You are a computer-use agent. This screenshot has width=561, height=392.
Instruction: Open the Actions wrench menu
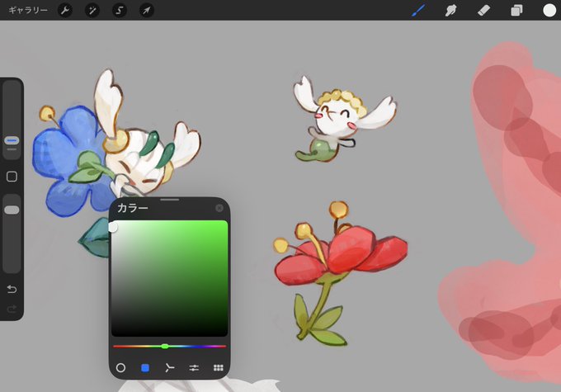tap(65, 11)
